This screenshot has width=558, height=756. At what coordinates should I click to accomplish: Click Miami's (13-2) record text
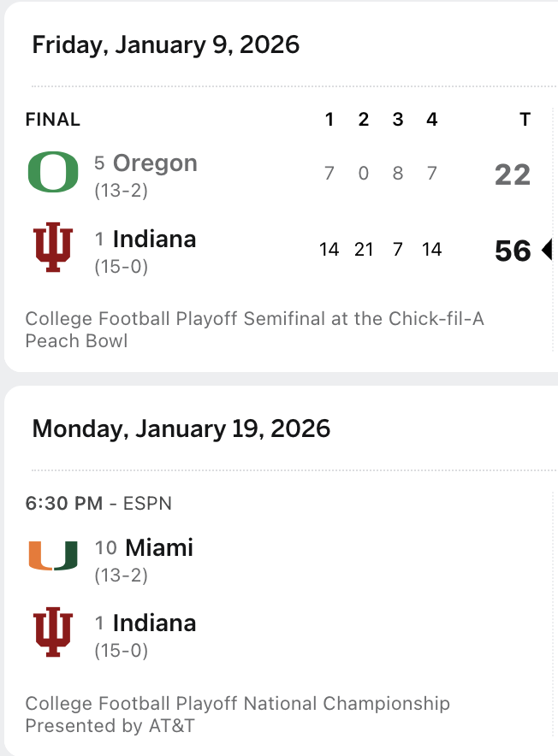point(121,576)
